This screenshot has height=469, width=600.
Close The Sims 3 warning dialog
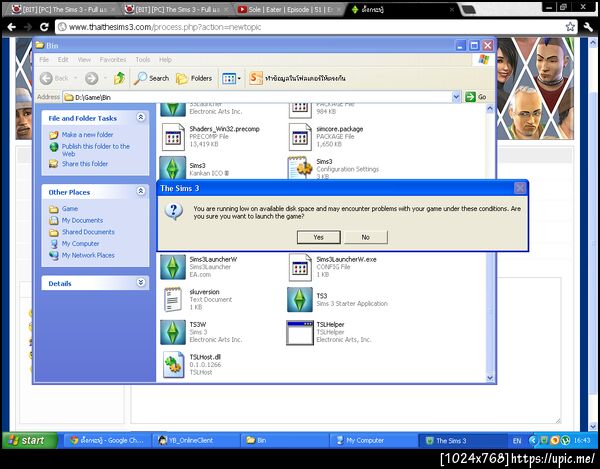520,188
